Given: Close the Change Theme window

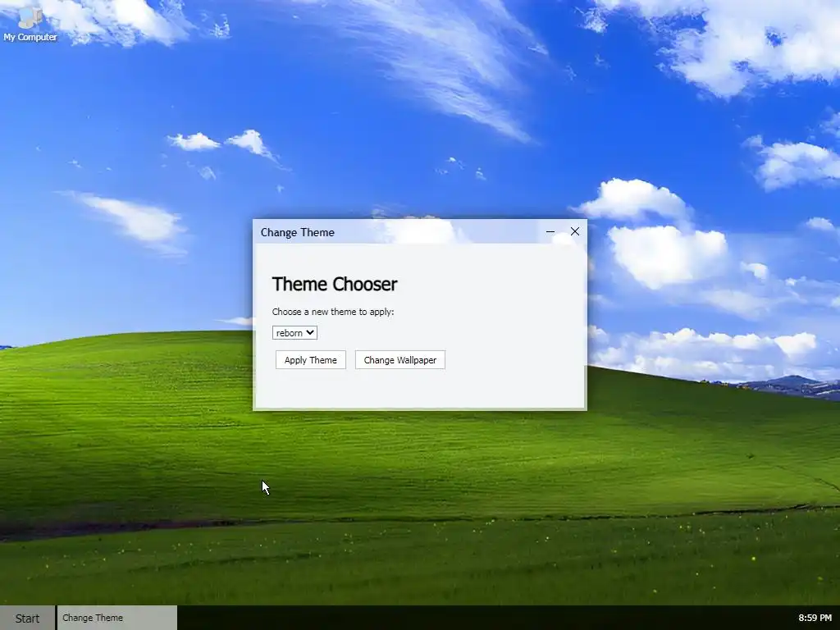Looking at the screenshot, I should 575,231.
